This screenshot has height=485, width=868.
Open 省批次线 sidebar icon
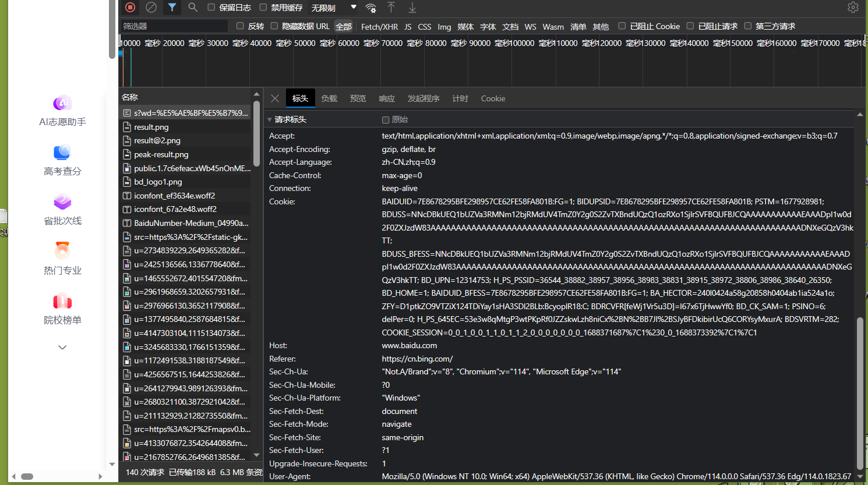(62, 202)
